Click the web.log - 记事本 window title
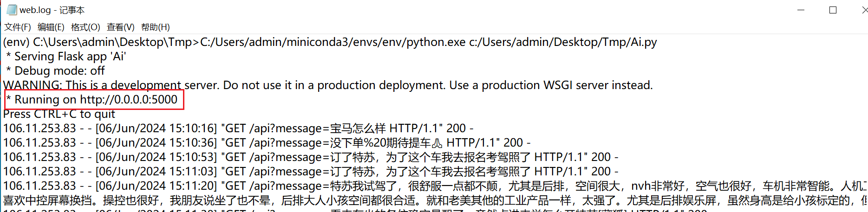 52,10
